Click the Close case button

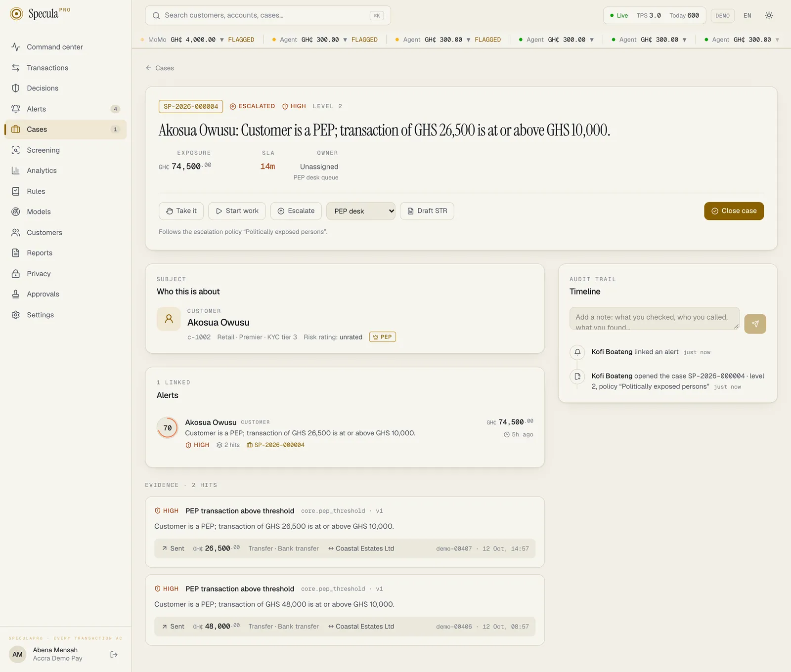coord(734,211)
